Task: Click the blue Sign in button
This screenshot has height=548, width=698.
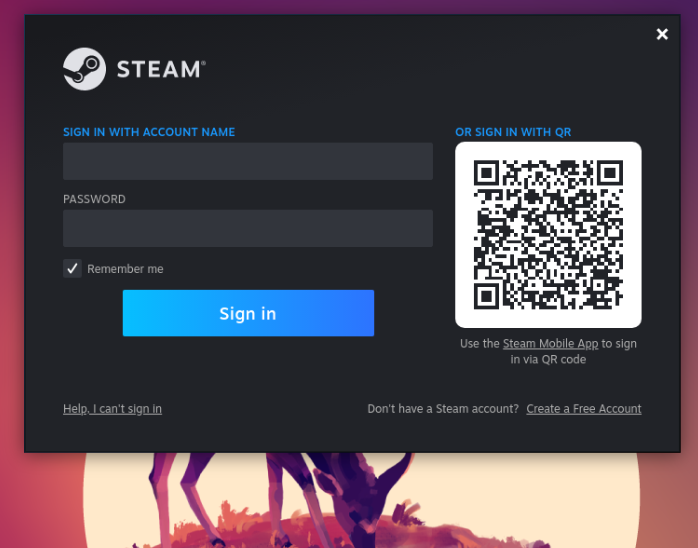Action: click(248, 313)
